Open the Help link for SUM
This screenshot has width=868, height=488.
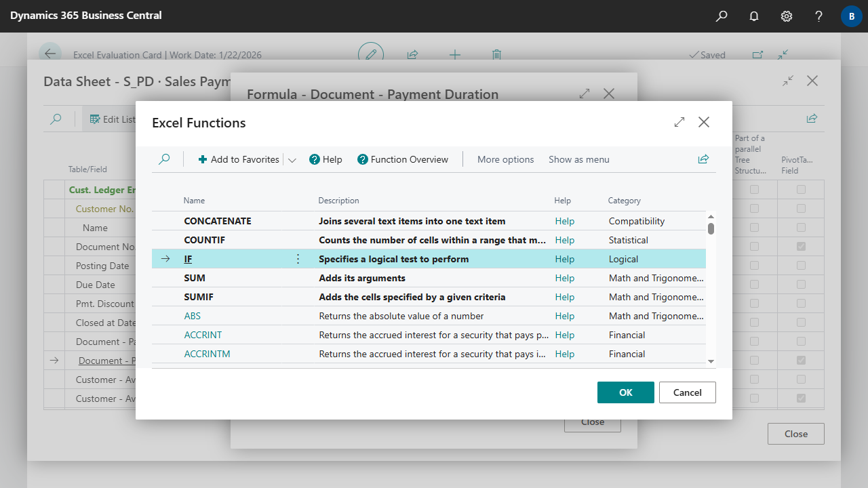pyautogui.click(x=565, y=278)
